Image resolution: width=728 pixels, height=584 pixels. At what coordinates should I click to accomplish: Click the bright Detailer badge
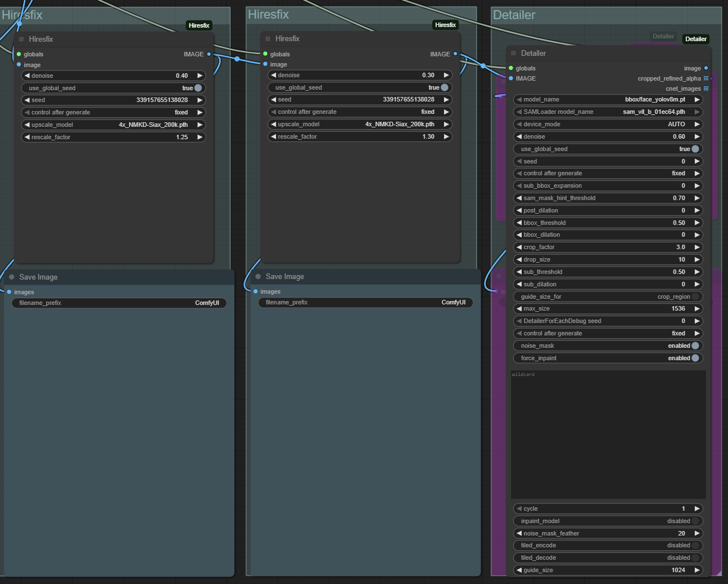(696, 39)
